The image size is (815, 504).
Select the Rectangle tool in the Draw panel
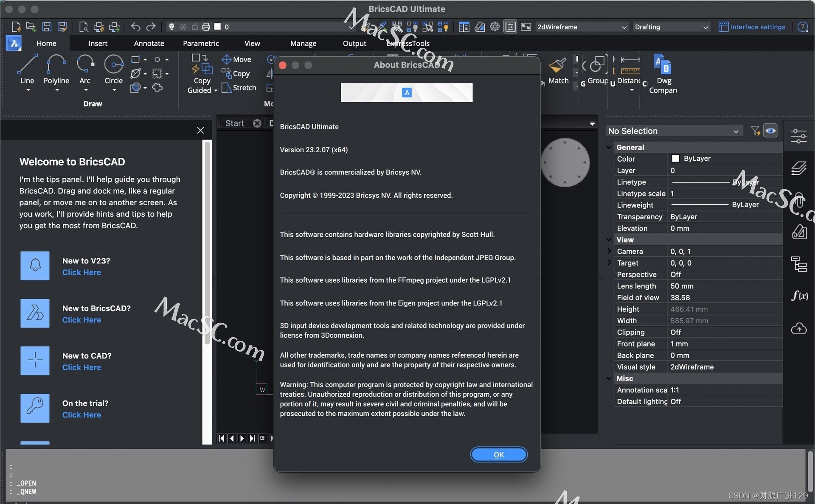(x=135, y=59)
